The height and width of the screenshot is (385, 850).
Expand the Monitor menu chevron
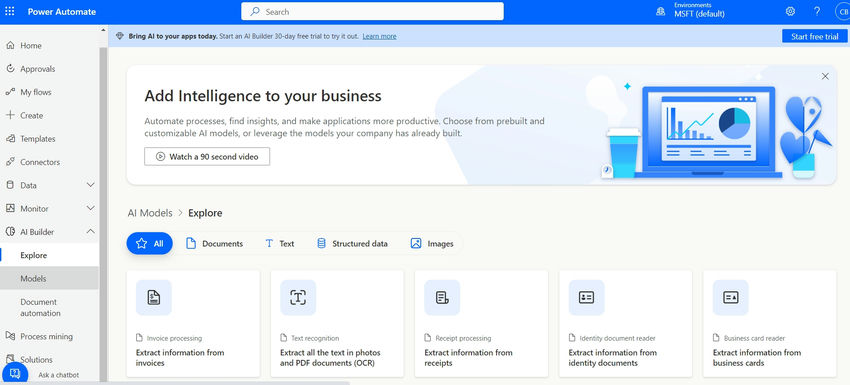click(x=91, y=208)
